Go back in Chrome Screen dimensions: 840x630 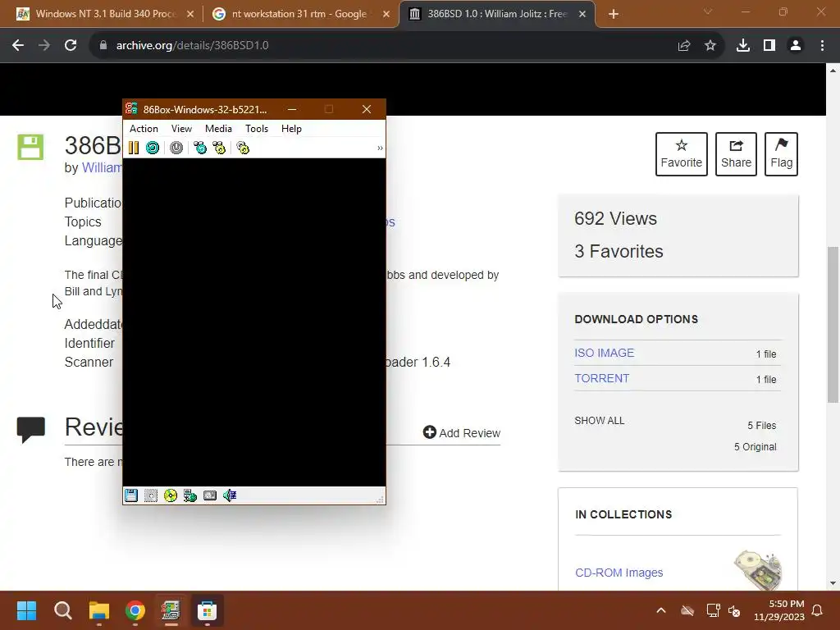pyautogui.click(x=18, y=46)
